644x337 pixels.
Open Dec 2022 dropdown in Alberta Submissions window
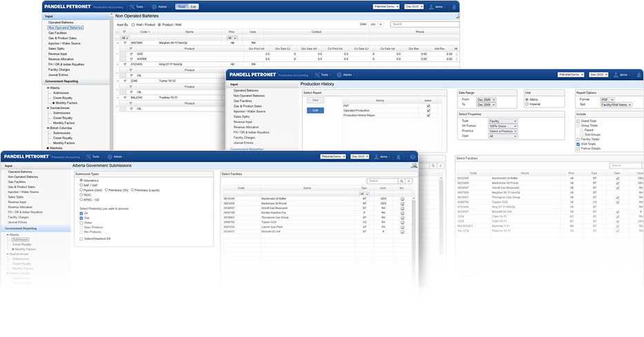[359, 157]
